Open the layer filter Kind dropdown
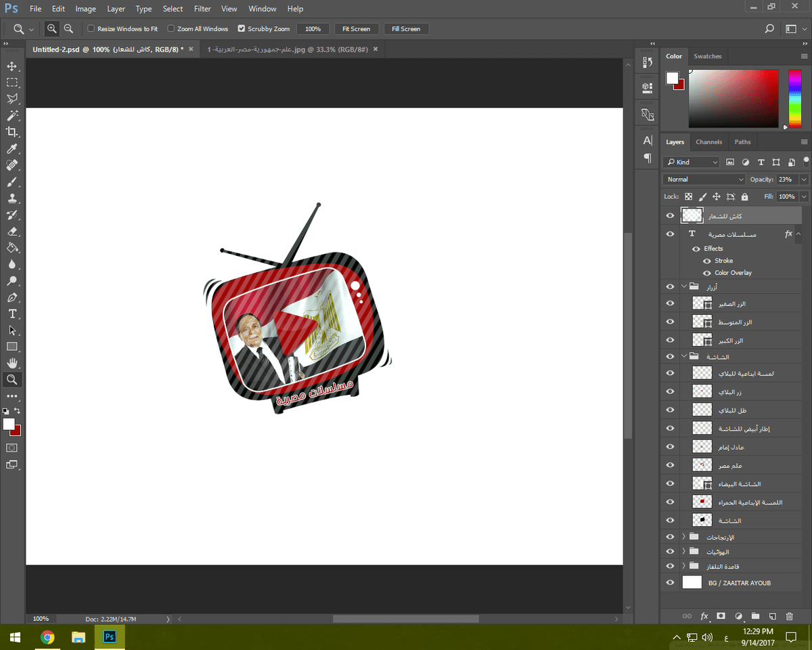 coord(692,162)
